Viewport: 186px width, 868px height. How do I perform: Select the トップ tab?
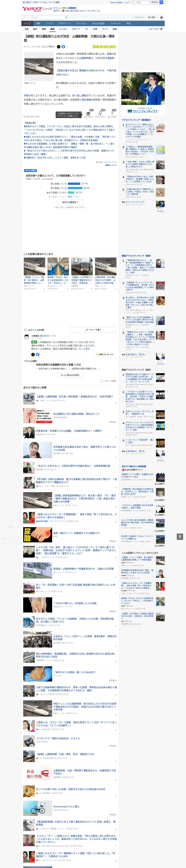pos(27,24)
